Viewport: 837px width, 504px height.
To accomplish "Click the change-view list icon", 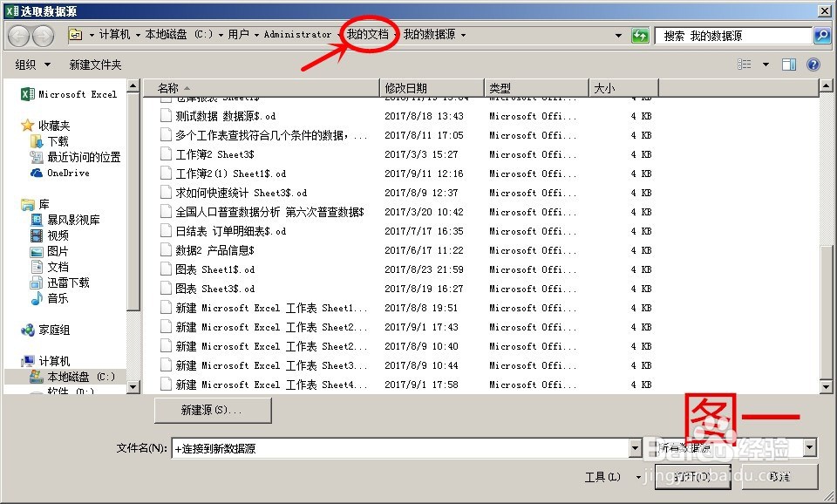I will [744, 64].
